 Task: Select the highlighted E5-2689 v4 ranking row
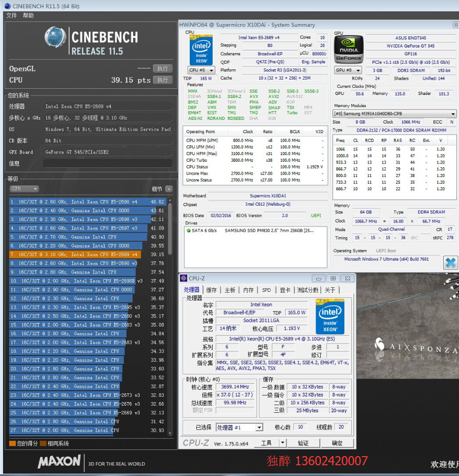[74, 255]
